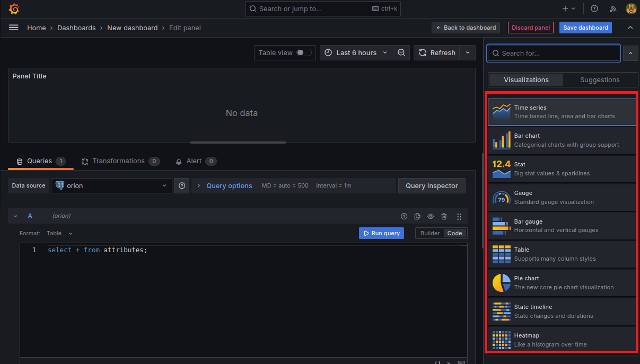Grab the drag handle of query A

click(459, 216)
